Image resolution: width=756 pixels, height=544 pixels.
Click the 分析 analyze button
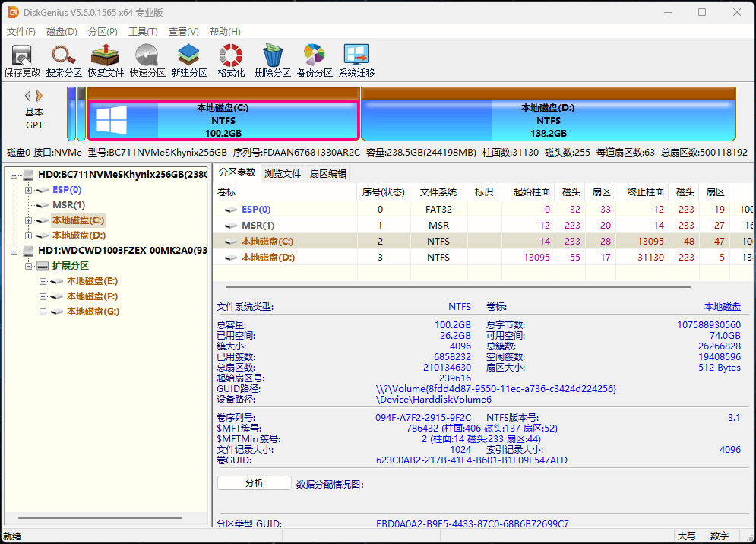[254, 483]
